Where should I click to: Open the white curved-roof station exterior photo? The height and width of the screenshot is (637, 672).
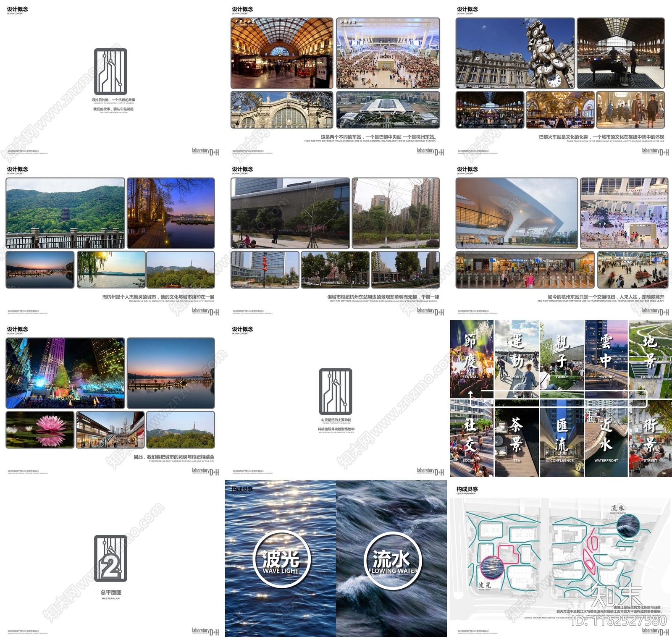[x=517, y=213]
